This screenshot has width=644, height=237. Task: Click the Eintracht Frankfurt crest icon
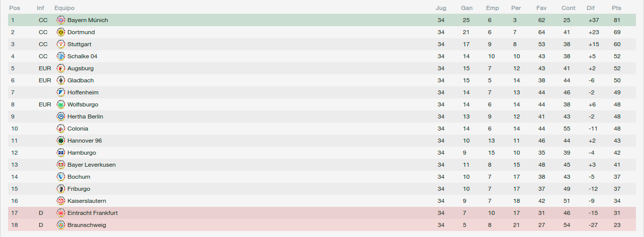pos(61,213)
